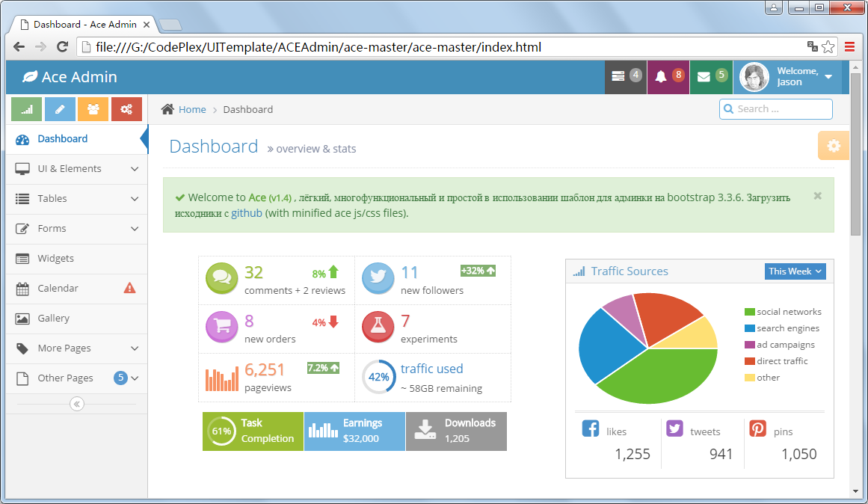This screenshot has height=504, width=868.
Task: Expand the UI & Elements submenu
Action: pyautogui.click(x=76, y=169)
